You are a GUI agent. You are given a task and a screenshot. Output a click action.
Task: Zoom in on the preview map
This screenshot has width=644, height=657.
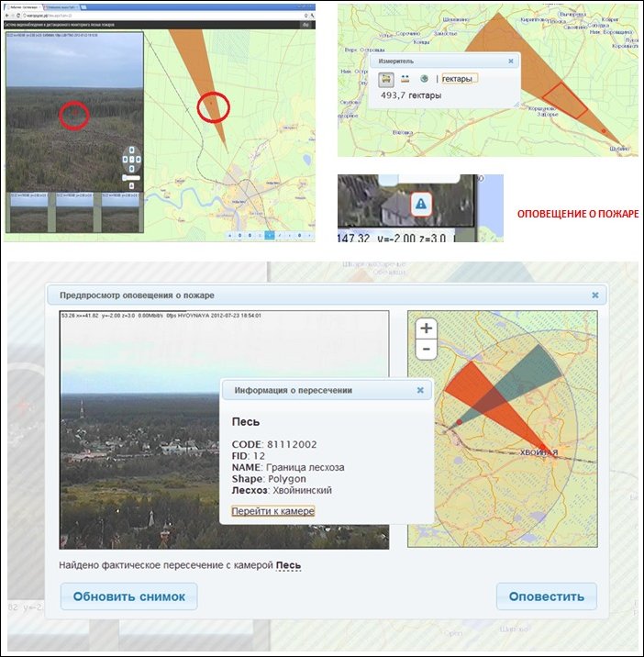426,328
